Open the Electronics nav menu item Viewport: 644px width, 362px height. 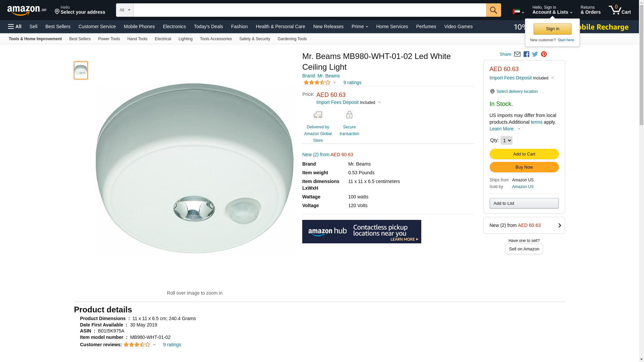(x=174, y=26)
